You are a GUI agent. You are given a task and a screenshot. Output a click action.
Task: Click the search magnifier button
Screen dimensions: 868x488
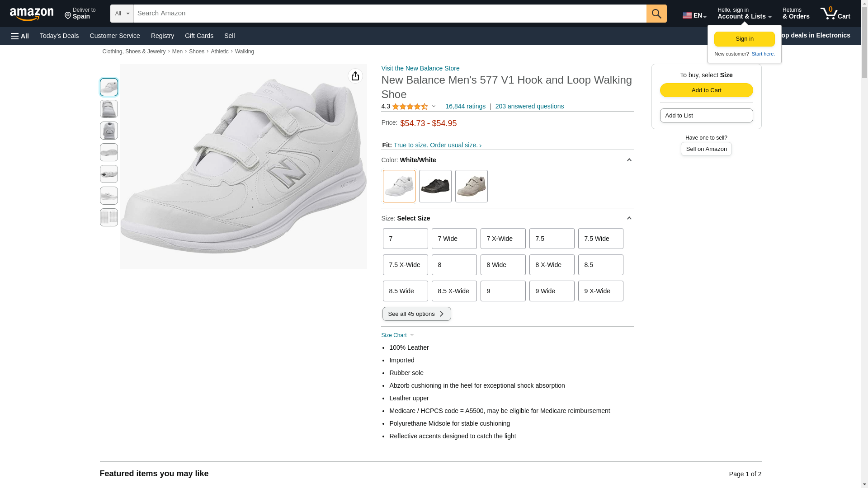click(x=656, y=14)
